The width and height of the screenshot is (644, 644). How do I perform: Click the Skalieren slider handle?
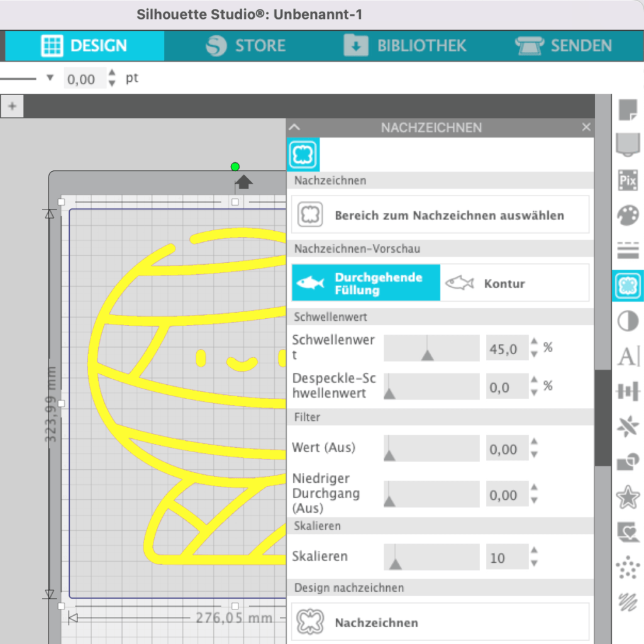pos(395,563)
